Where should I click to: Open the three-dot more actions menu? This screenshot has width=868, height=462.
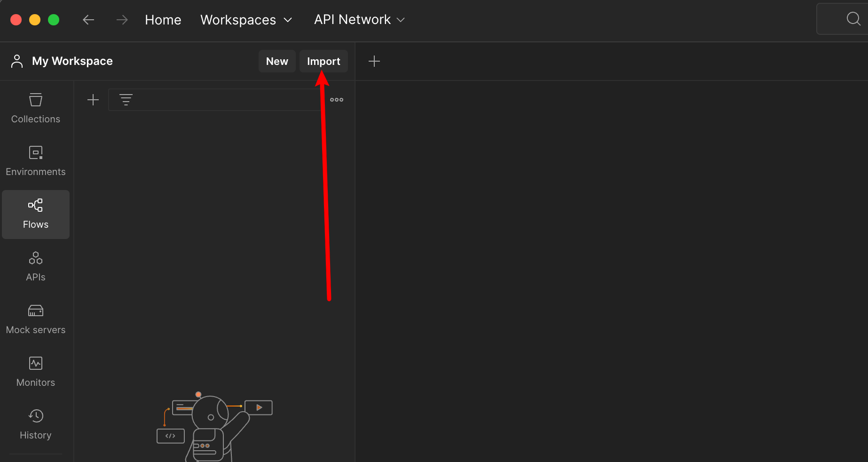(337, 99)
